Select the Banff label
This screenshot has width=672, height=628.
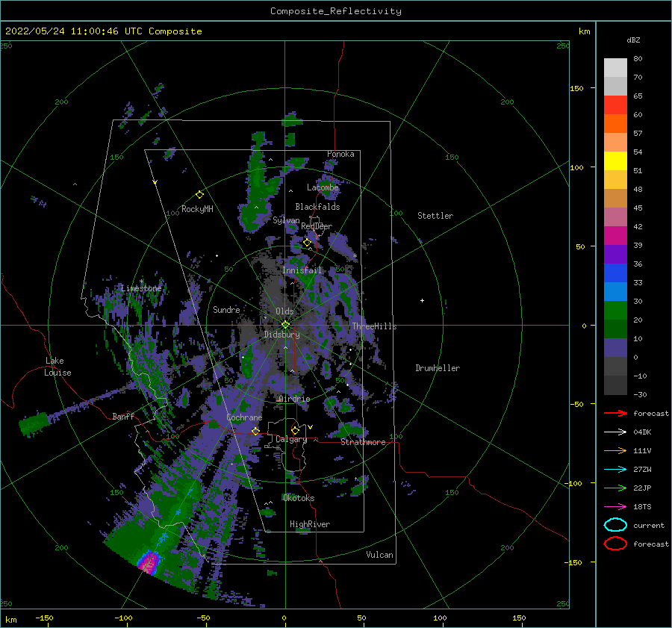[123, 416]
